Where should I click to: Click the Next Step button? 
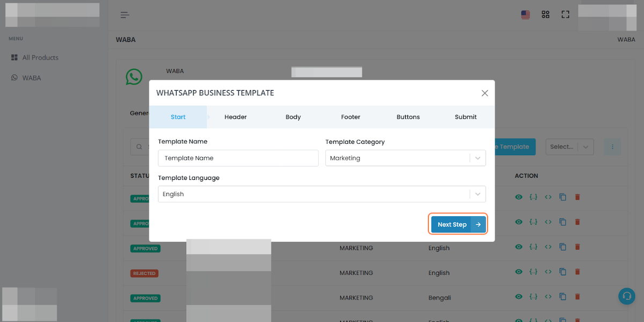coord(458,224)
